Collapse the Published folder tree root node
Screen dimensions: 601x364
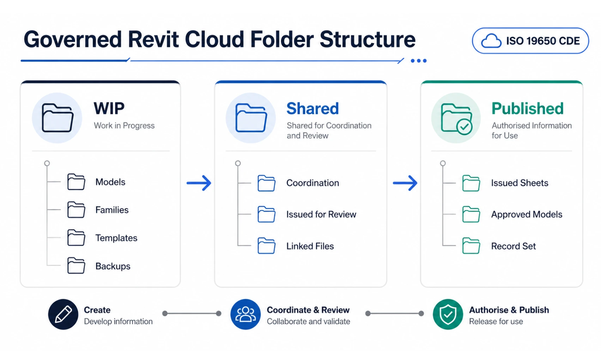(443, 163)
